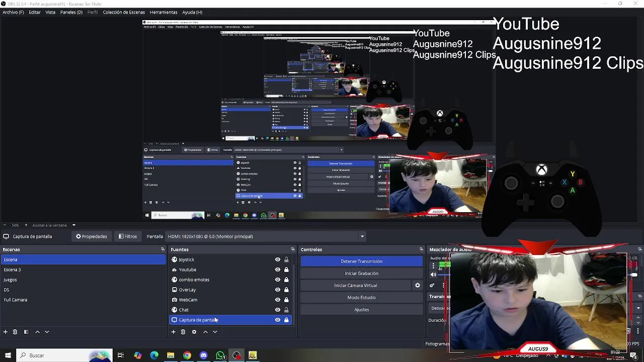Open the Windows Start menu

click(8, 355)
